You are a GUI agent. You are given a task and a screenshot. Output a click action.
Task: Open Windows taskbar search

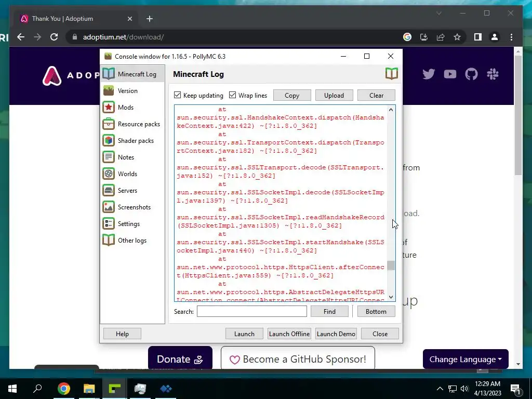tap(37, 389)
